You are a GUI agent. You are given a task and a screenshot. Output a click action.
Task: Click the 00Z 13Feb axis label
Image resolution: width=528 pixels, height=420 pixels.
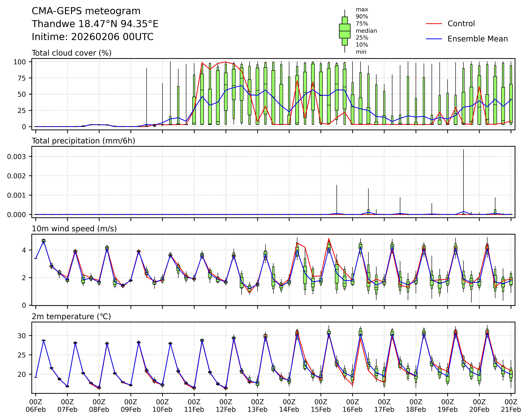257,406
